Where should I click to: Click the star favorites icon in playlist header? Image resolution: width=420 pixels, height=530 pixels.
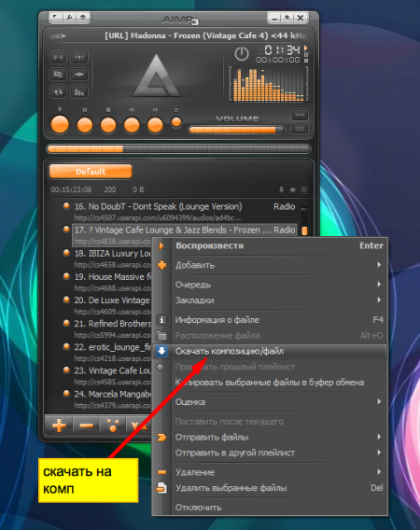pos(293,190)
